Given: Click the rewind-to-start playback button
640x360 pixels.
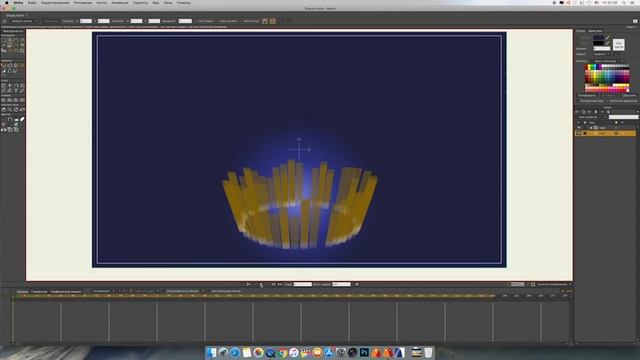Looking at the screenshot, I should coord(248,284).
